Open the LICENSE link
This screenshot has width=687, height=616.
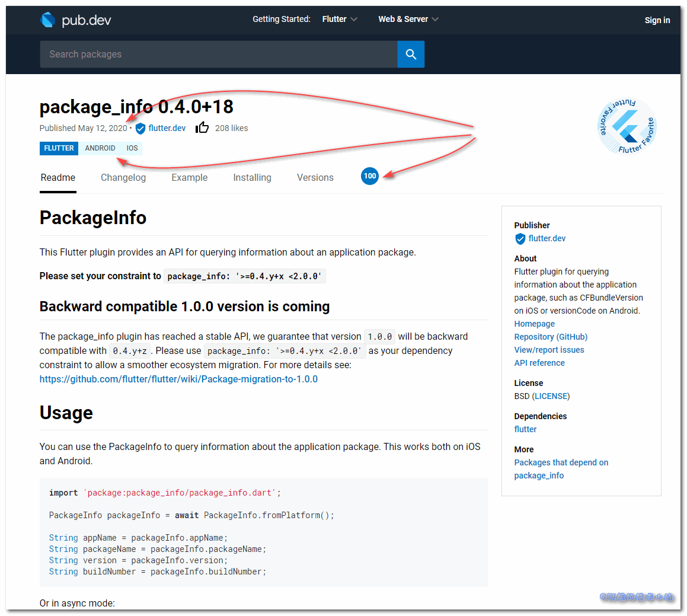click(551, 396)
